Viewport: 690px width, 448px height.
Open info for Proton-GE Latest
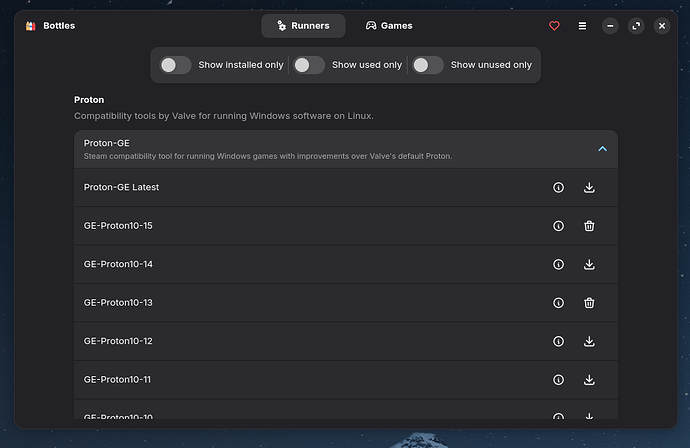click(558, 187)
